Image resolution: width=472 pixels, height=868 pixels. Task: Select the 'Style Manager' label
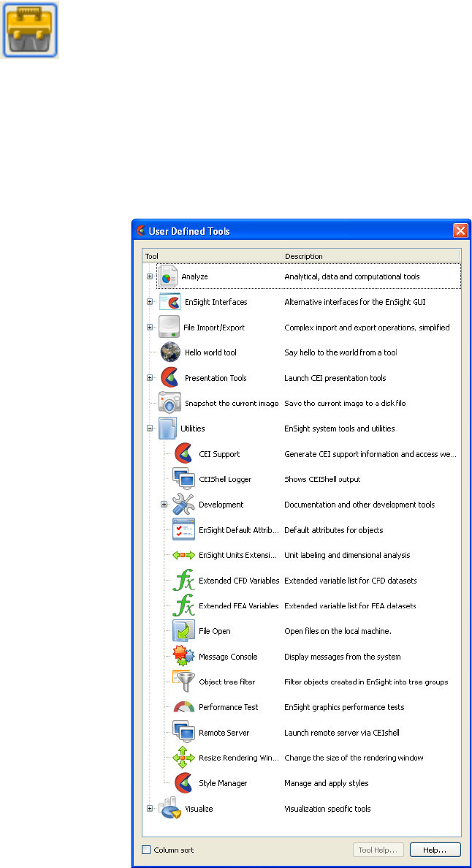click(223, 784)
